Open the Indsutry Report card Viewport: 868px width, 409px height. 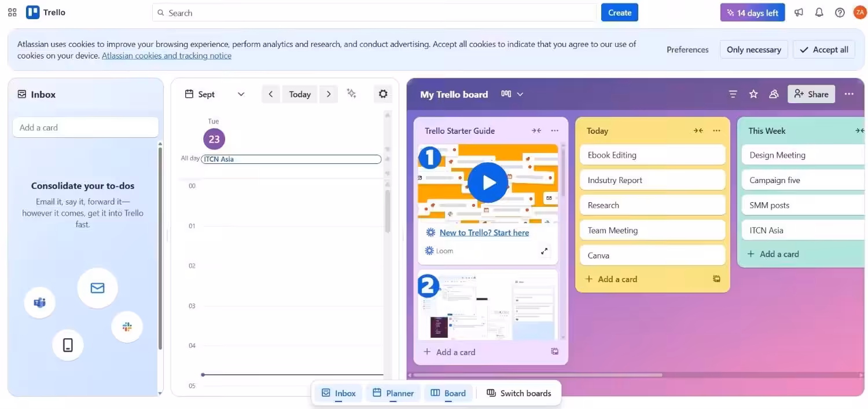click(653, 180)
